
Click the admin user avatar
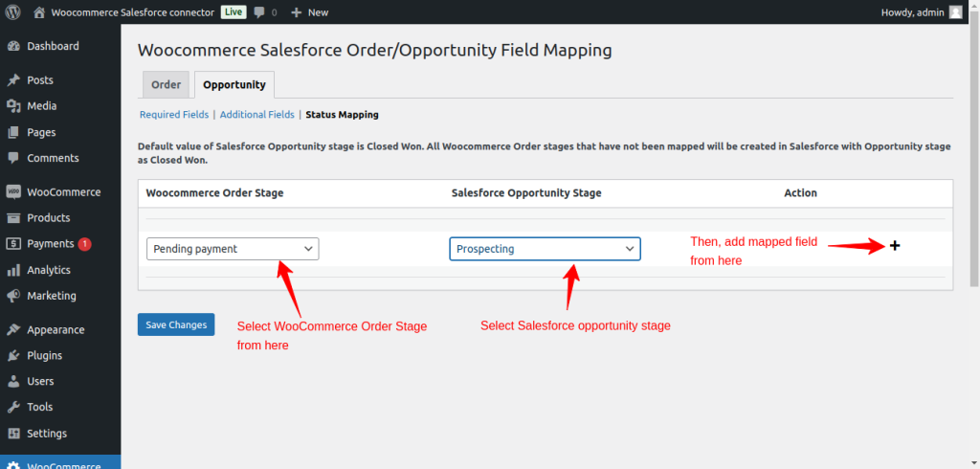point(955,12)
